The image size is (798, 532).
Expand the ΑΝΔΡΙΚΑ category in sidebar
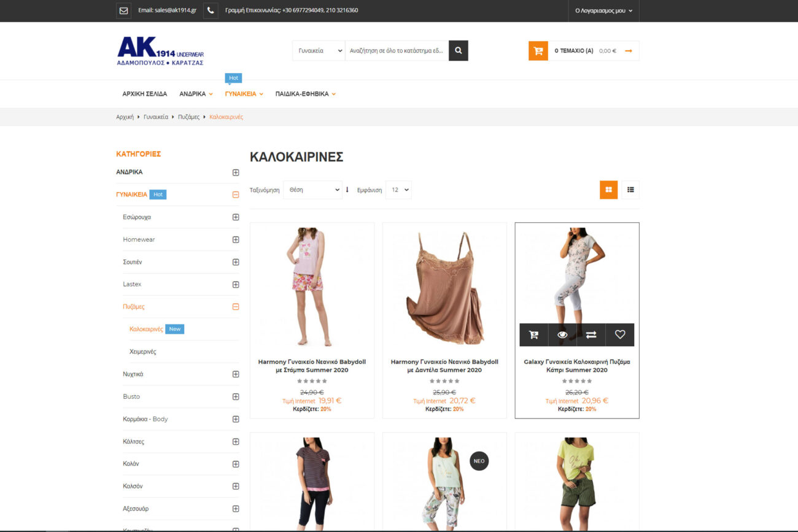pos(236,172)
